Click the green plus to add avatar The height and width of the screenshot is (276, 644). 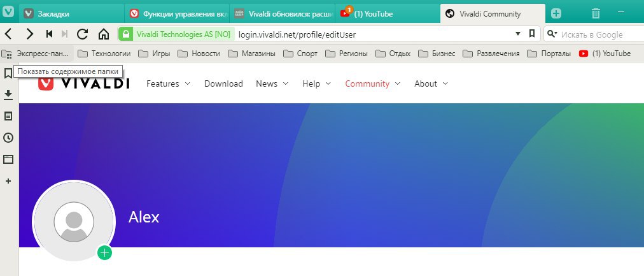pos(105,252)
